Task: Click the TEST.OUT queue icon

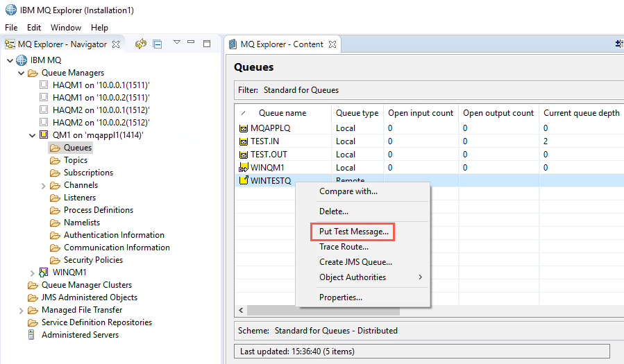Action: [243, 155]
